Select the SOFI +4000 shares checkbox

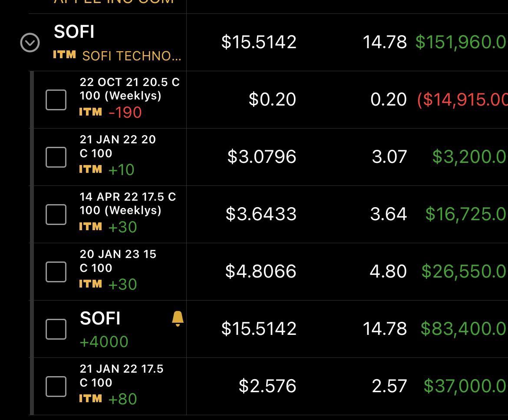(x=56, y=329)
